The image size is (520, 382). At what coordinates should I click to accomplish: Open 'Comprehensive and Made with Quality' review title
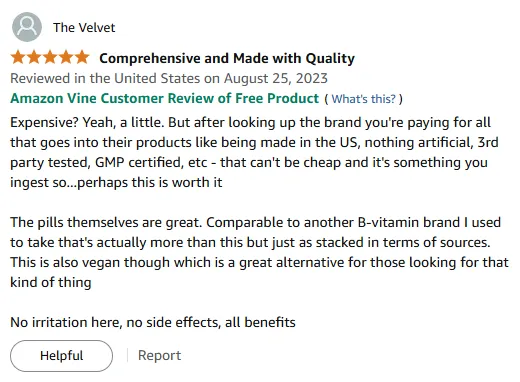coord(227,58)
